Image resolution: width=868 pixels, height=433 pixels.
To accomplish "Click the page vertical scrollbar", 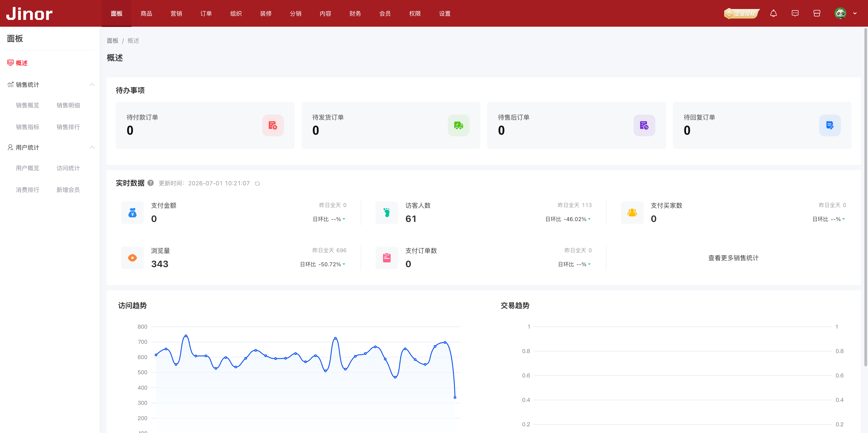I will [866, 197].
